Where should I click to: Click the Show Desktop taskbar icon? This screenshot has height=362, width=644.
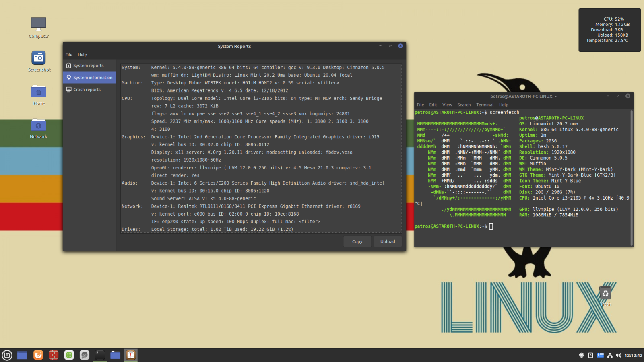[x=22, y=355]
